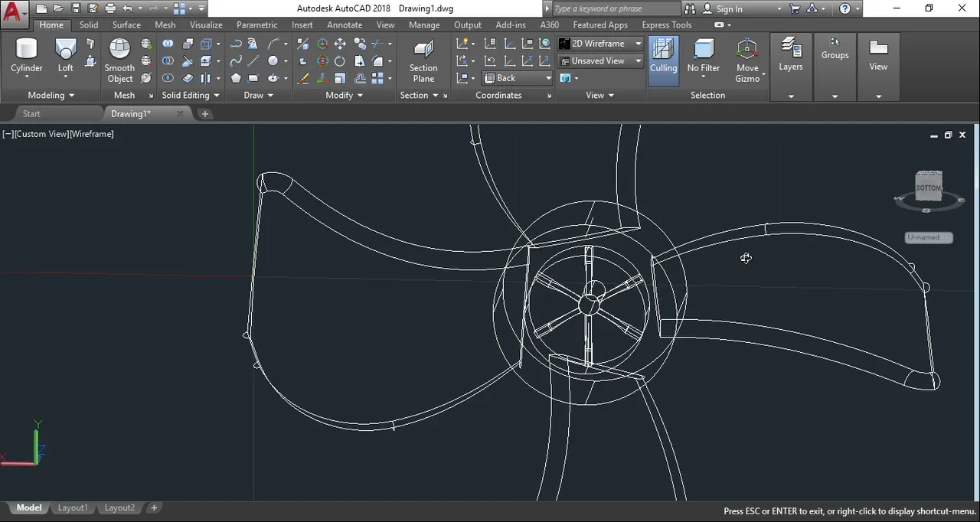Select the Move Gizmo tool
980x522 pixels.
[x=747, y=60]
